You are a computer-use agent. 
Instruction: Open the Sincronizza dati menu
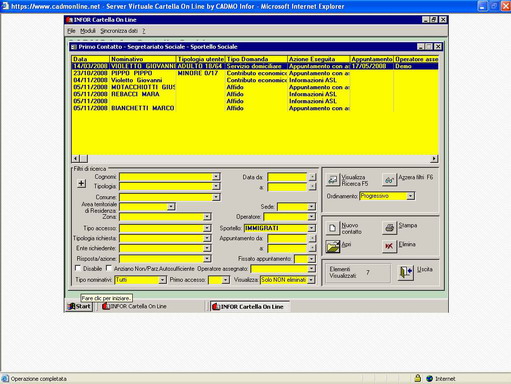click(119, 31)
